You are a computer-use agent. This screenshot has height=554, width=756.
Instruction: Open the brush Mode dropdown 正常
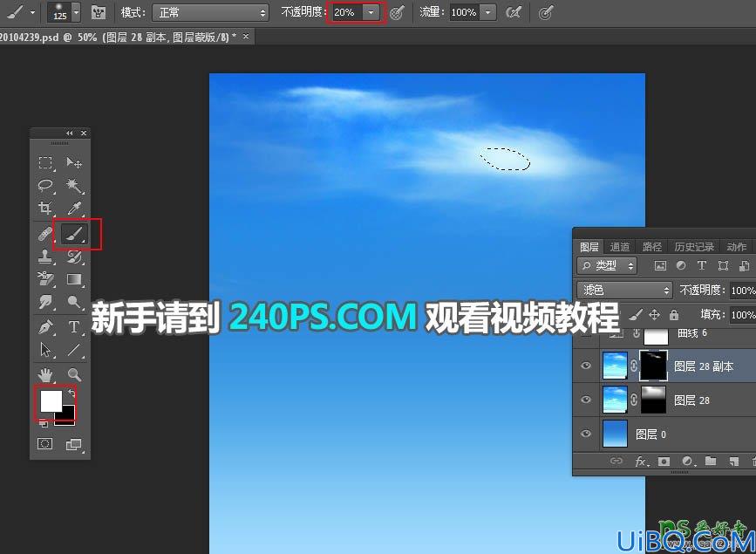[x=211, y=12]
